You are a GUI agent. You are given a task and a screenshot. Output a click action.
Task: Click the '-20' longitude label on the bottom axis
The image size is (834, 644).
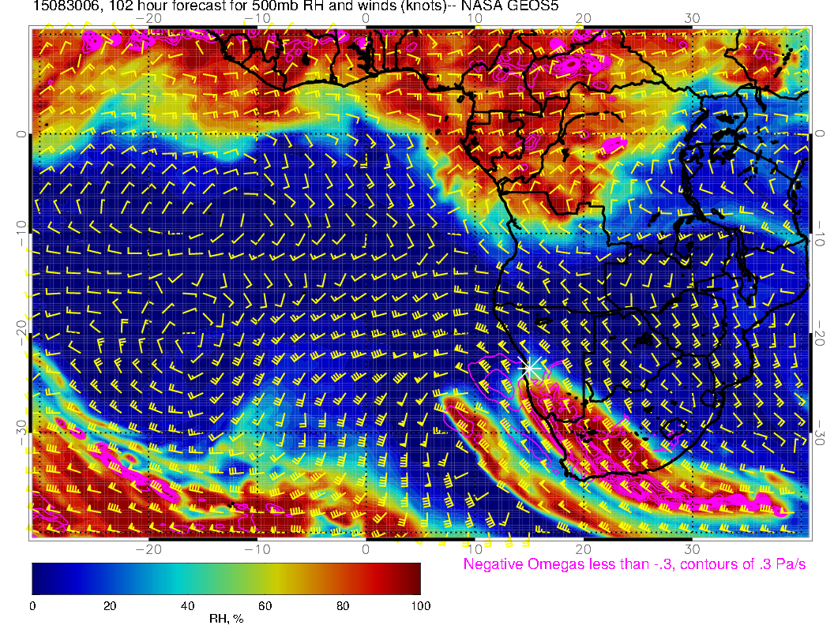pyautogui.click(x=148, y=549)
